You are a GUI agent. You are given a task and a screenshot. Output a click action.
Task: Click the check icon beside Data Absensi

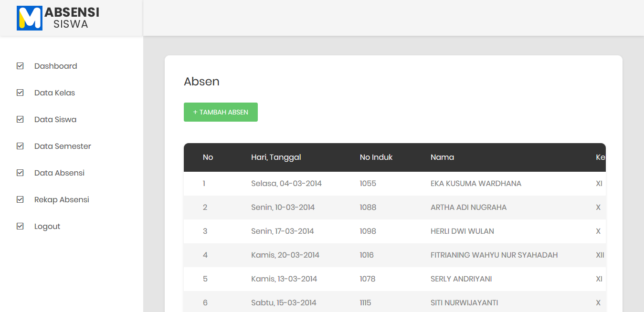(x=20, y=173)
